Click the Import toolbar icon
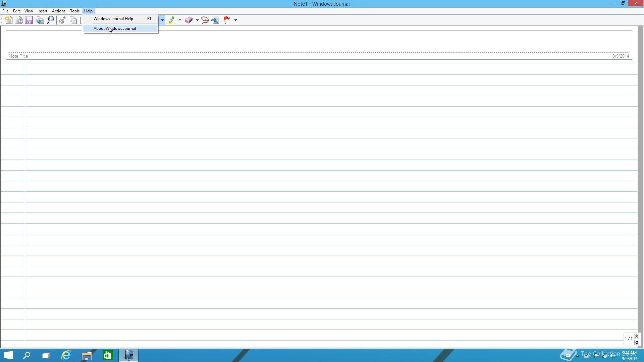The height and width of the screenshot is (362, 644). point(40,20)
